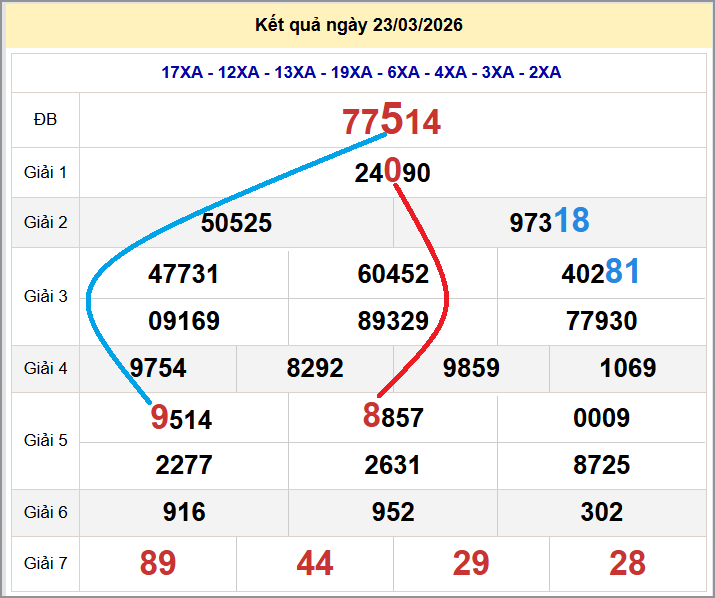The height and width of the screenshot is (598, 715).
Task: Click the Giải 6 number 916
Action: coord(184,512)
